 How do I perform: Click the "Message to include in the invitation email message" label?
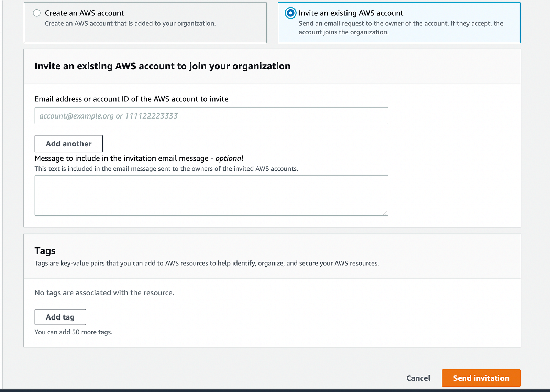139,158
